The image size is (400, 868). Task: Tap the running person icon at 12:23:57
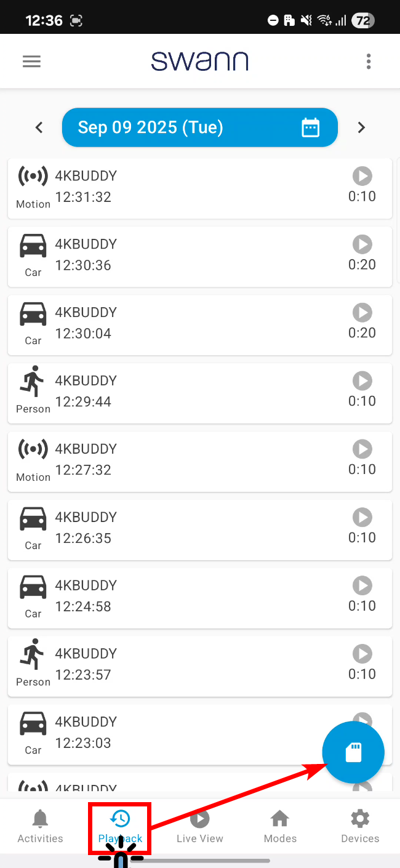(33, 654)
